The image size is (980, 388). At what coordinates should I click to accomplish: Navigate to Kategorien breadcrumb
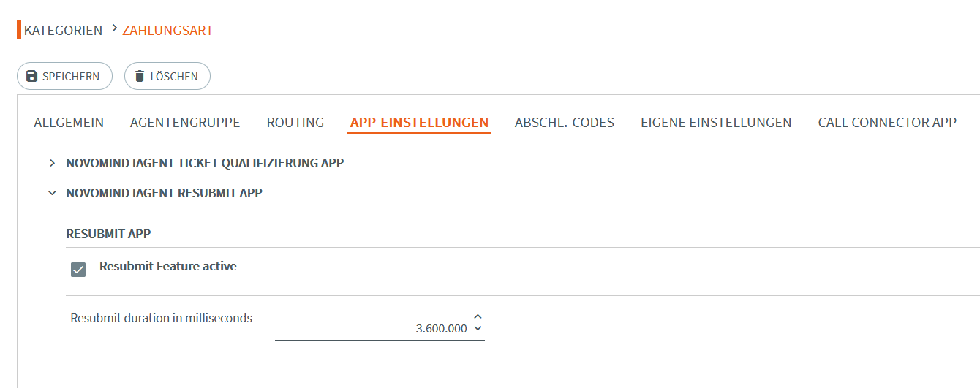(63, 30)
